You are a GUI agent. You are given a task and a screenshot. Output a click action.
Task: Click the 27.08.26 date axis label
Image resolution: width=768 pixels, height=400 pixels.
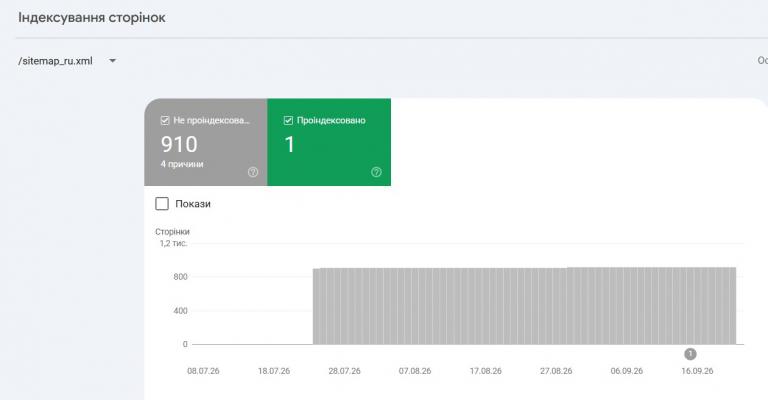pos(556,371)
